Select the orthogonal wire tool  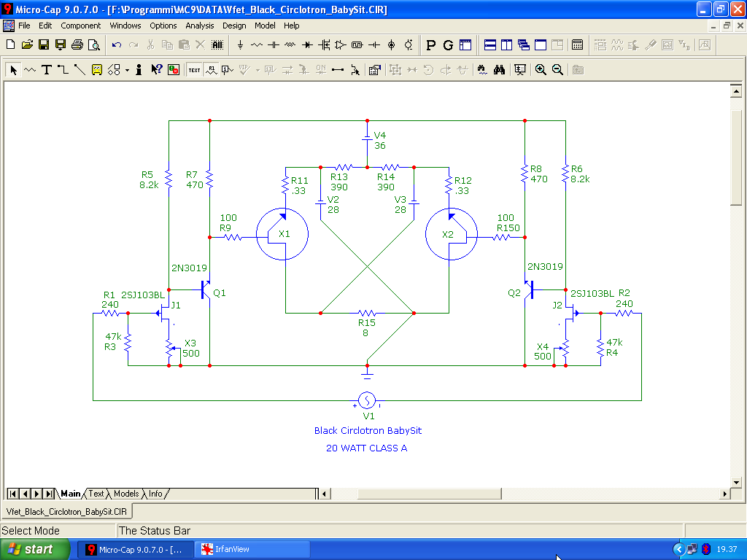[63, 70]
